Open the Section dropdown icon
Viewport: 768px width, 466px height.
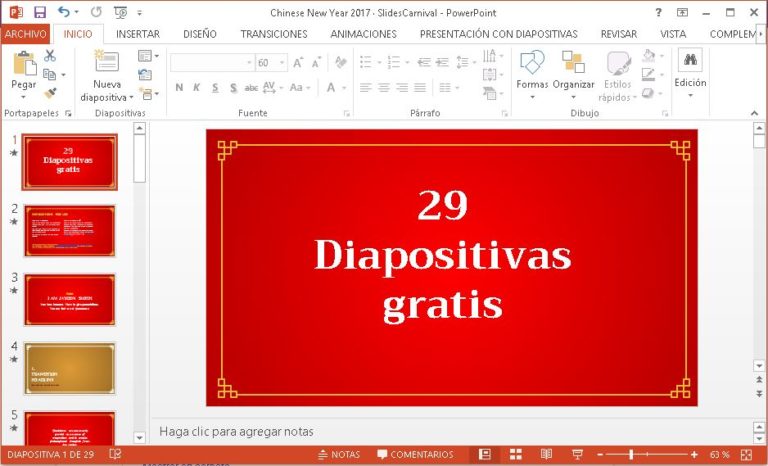pyautogui.click(x=149, y=93)
